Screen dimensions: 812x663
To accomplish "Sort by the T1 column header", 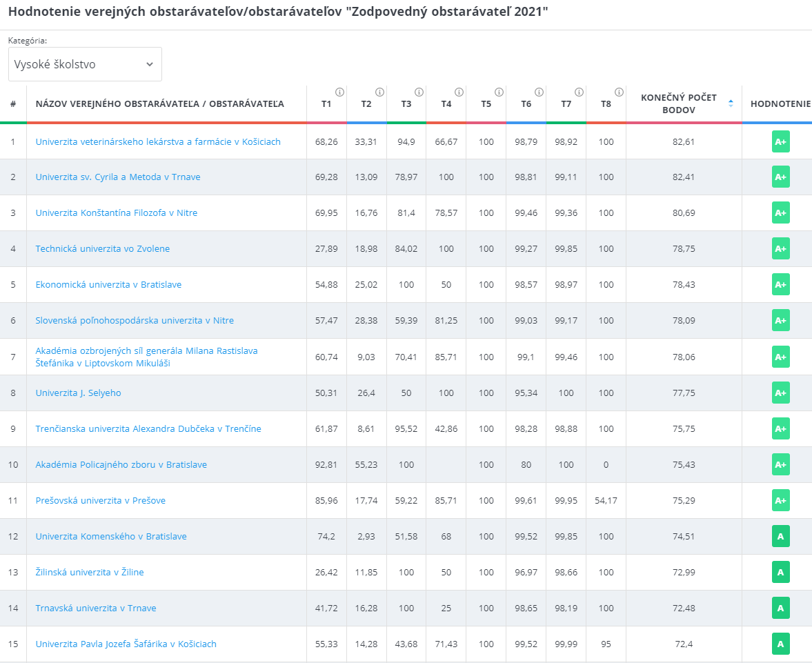I will point(326,103).
